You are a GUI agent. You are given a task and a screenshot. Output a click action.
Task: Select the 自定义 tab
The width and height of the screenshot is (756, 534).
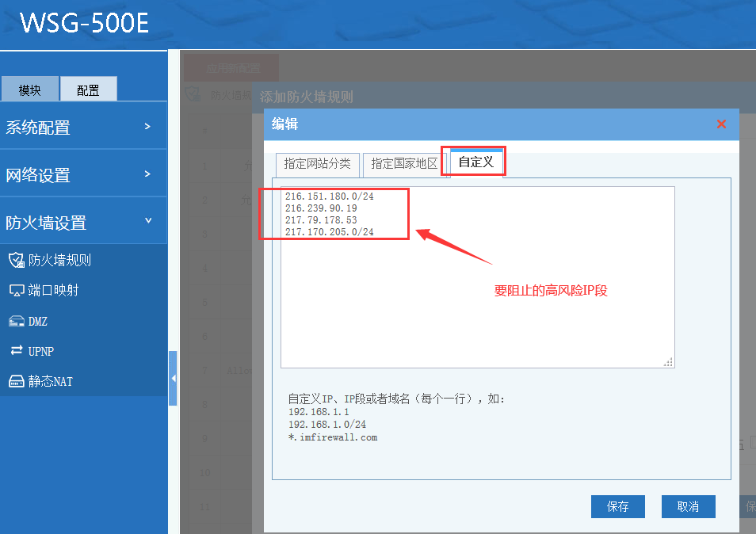tap(475, 162)
